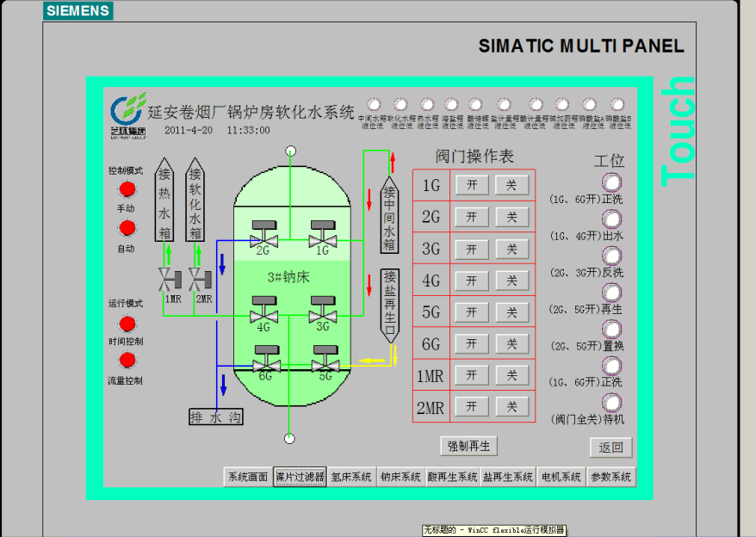Select the 流量控制 flow control indicator
The width and height of the screenshot is (756, 537).
[127, 362]
